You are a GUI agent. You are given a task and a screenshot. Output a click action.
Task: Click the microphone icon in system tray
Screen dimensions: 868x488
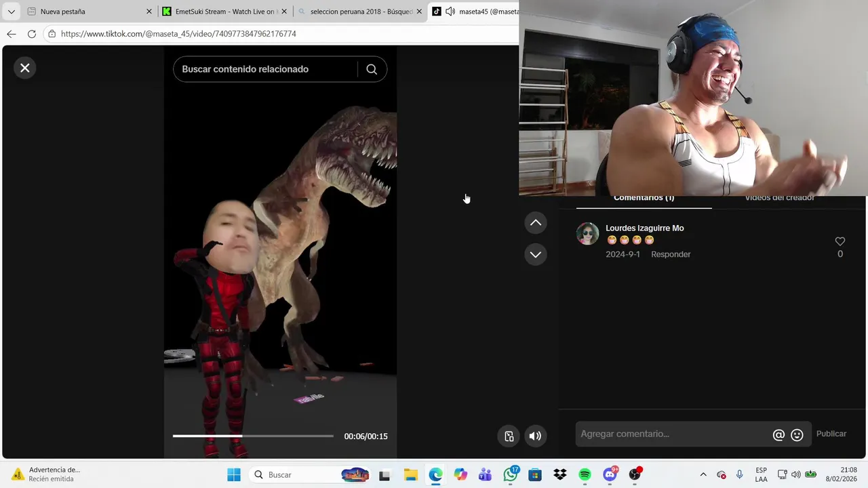[x=740, y=474]
